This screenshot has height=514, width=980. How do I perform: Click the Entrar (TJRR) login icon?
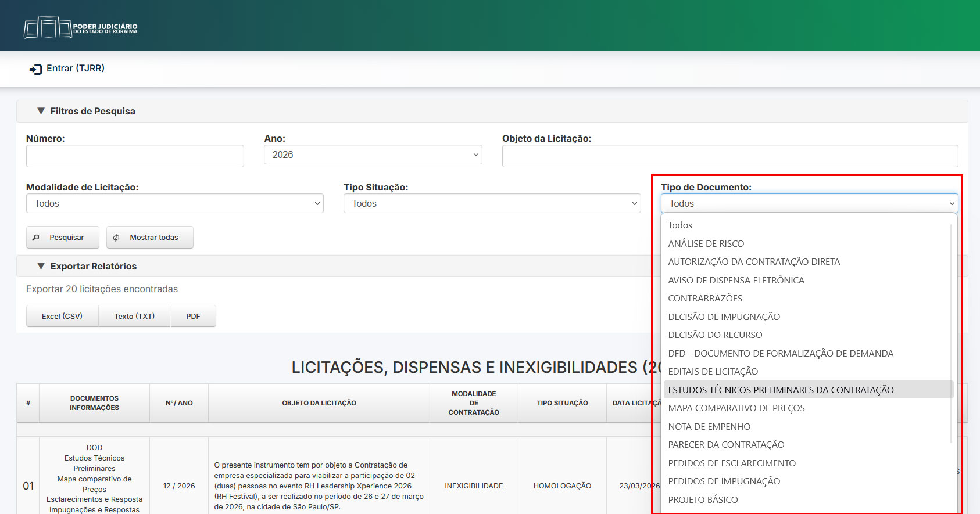[36, 69]
